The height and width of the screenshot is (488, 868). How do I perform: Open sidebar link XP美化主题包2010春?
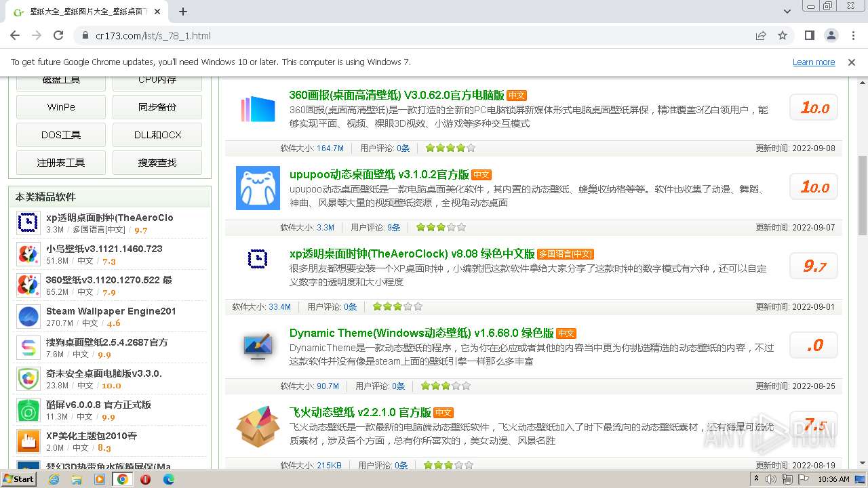92,436
